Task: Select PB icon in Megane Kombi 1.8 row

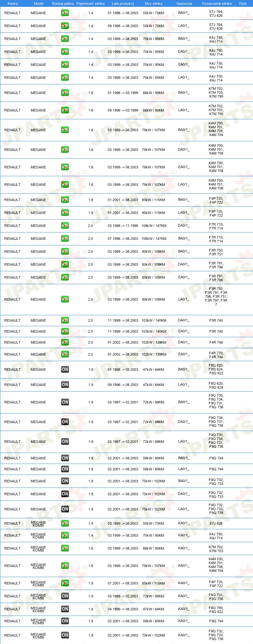Action: (65, 583)
